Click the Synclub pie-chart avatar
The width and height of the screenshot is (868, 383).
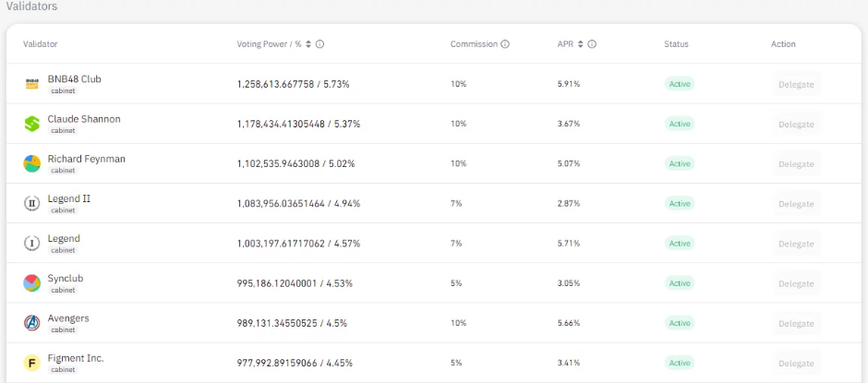[x=32, y=283]
